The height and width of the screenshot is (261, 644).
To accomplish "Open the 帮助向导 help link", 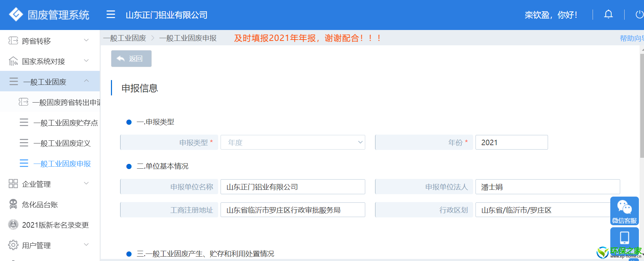I will coord(632,38).
